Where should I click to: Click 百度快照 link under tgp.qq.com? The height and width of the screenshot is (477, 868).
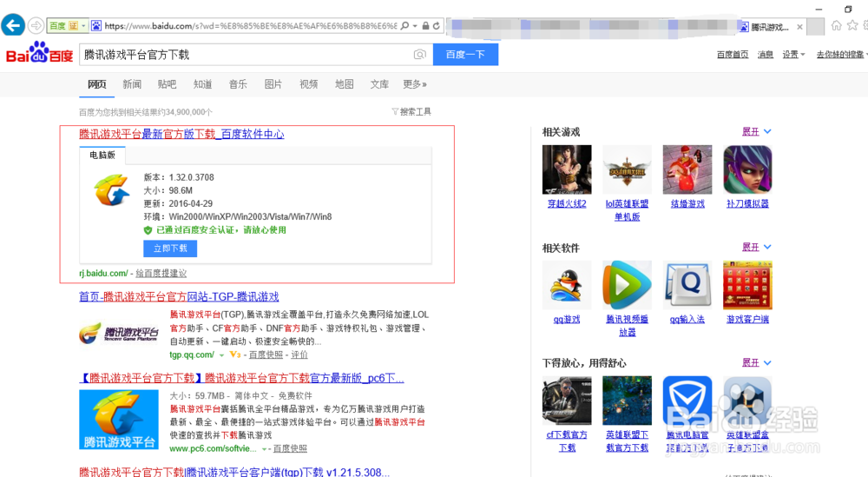tap(266, 354)
